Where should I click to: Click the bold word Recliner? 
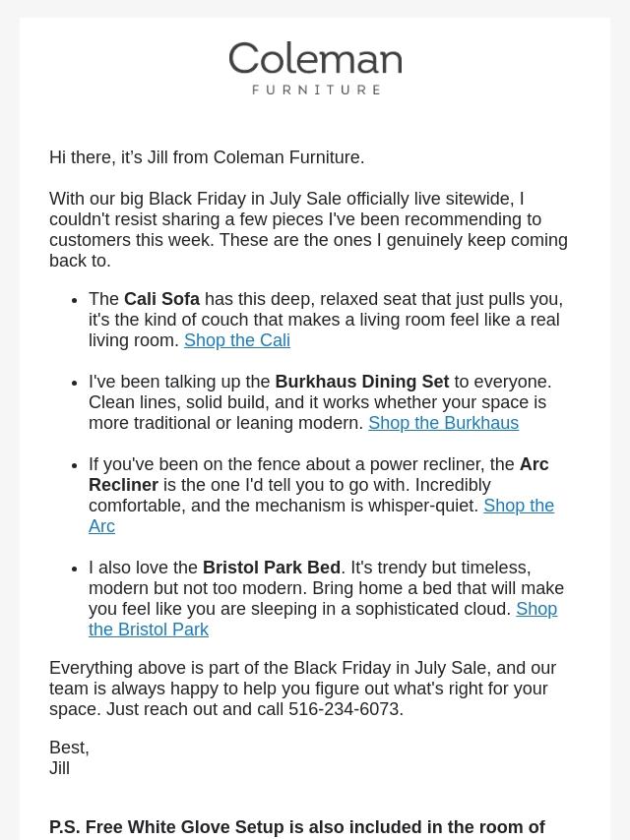pyautogui.click(x=123, y=485)
